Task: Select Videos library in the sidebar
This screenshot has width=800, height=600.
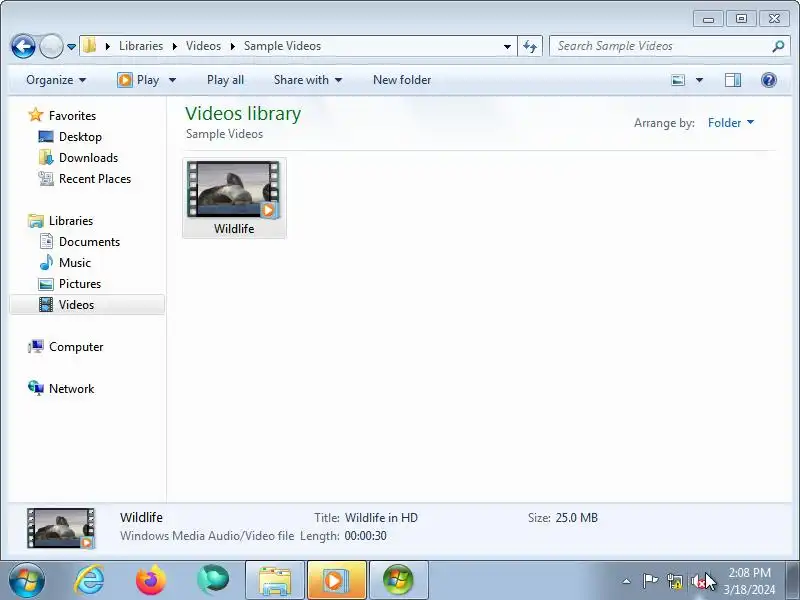Action: 87,305
